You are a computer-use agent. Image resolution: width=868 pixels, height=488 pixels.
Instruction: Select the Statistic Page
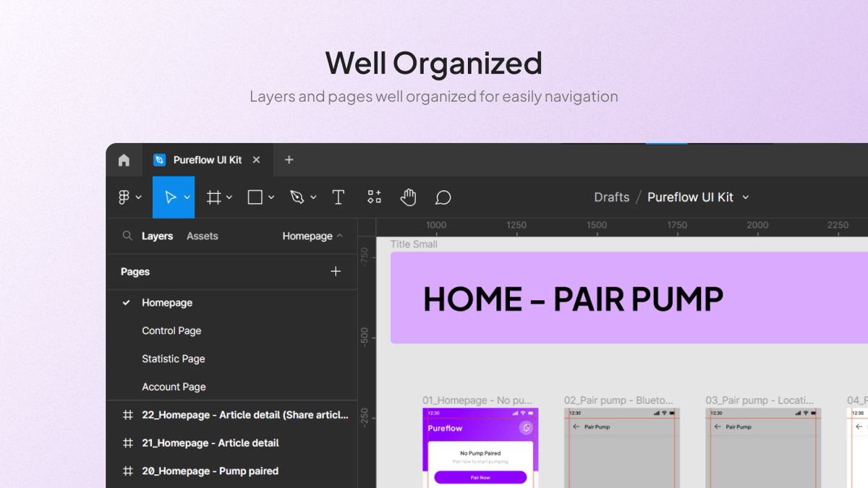pyautogui.click(x=173, y=359)
